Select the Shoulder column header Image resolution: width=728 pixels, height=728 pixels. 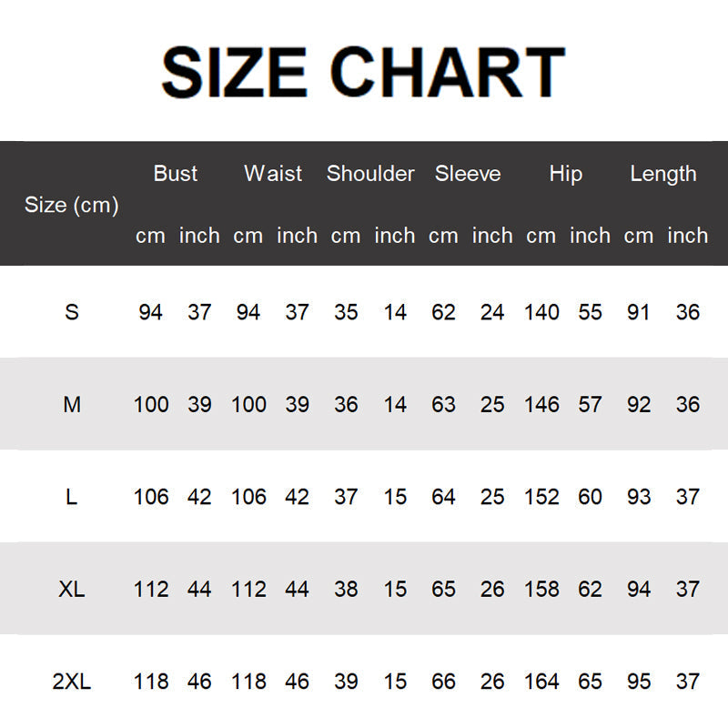tap(370, 174)
